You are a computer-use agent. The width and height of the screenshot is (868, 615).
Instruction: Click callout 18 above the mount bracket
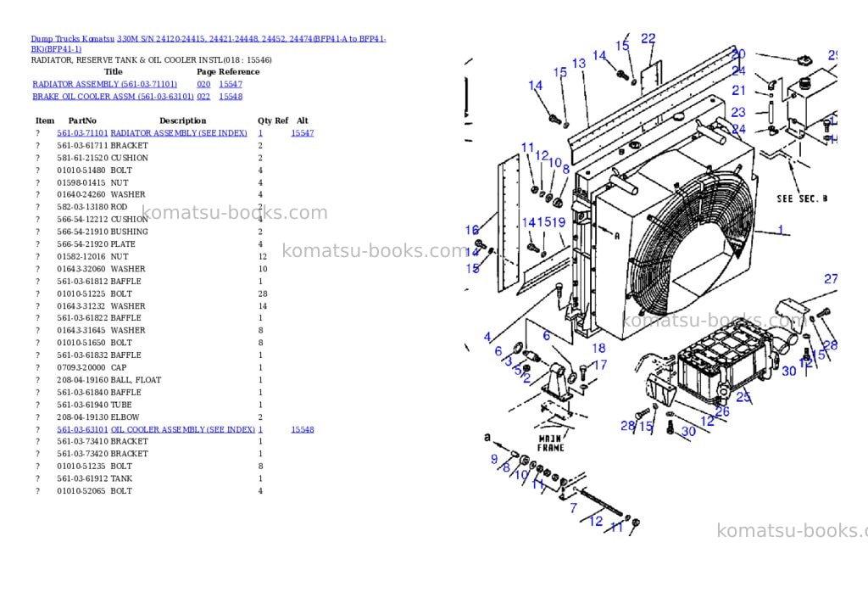pos(598,349)
